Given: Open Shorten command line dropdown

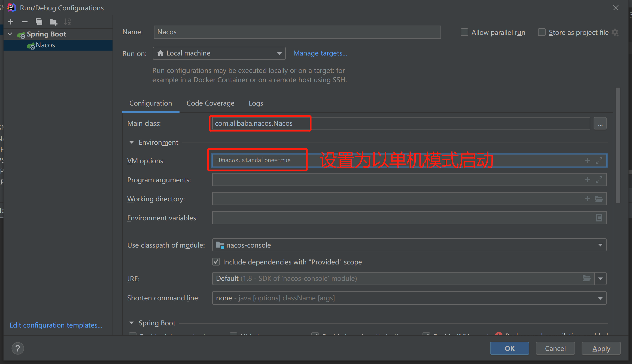Looking at the screenshot, I should 409,298.
